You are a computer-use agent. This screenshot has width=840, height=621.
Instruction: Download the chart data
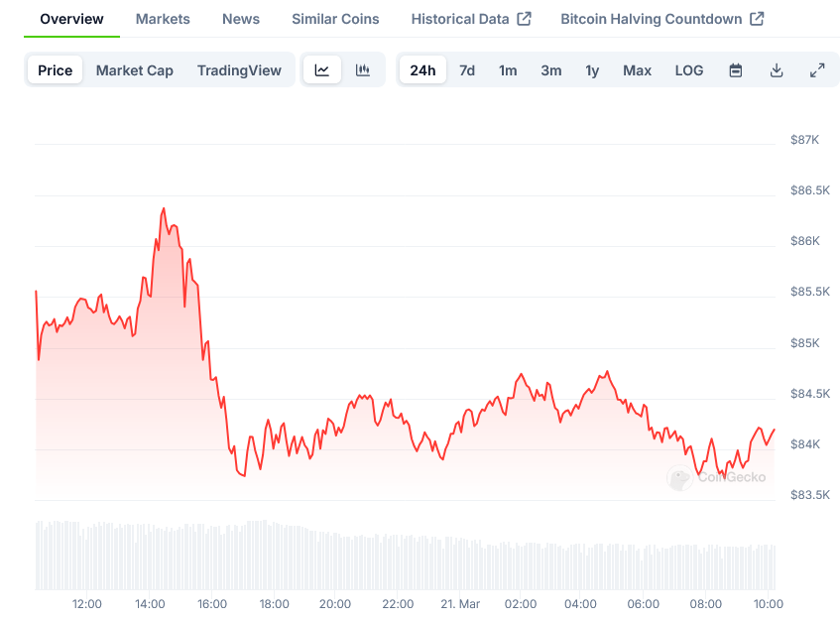[x=777, y=70]
